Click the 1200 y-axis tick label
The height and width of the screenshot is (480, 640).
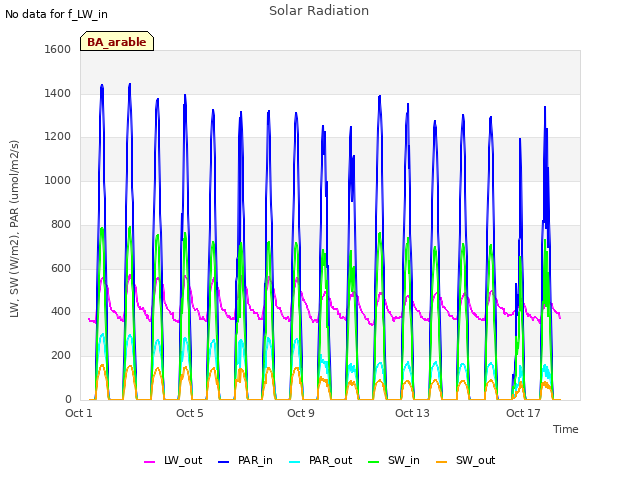pyautogui.click(x=58, y=137)
